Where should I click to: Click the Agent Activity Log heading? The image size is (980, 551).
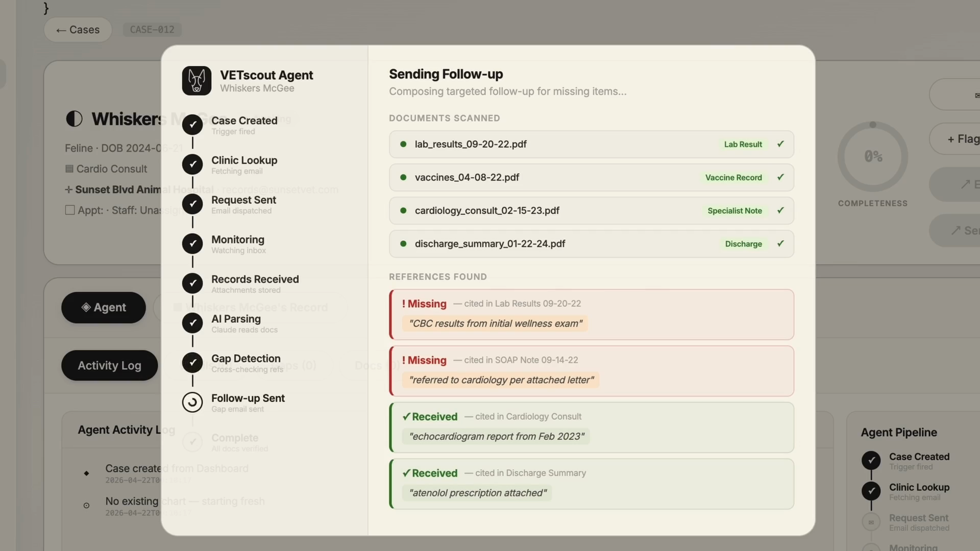[x=126, y=430]
